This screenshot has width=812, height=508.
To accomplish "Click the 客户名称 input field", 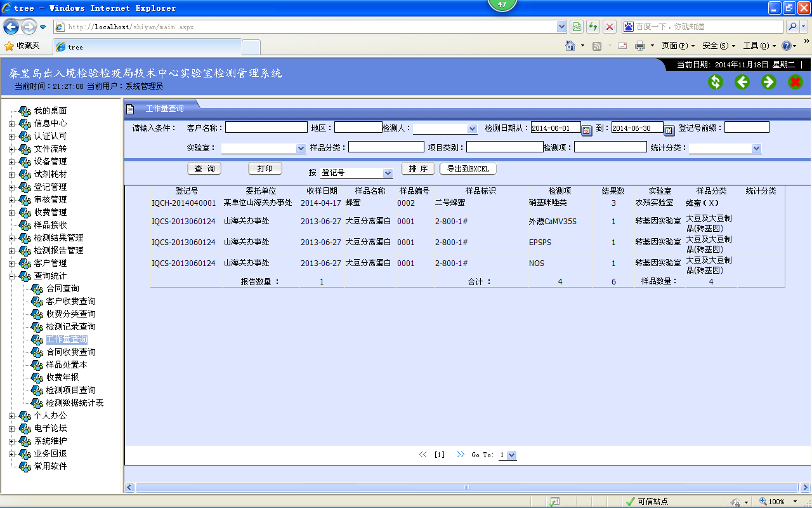I will pyautogui.click(x=266, y=128).
